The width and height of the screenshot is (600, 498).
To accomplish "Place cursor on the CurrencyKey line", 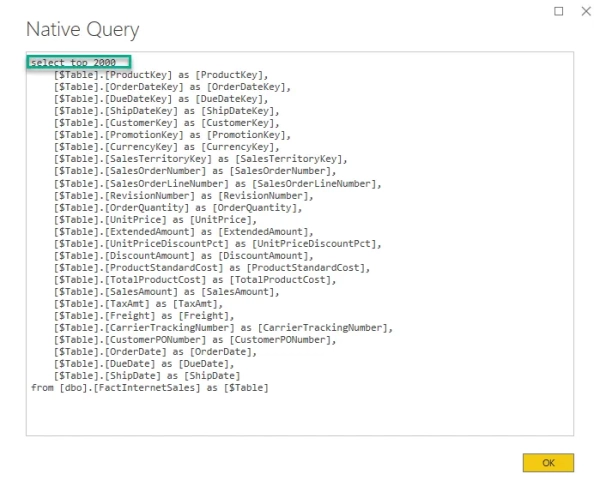I will (x=164, y=146).
